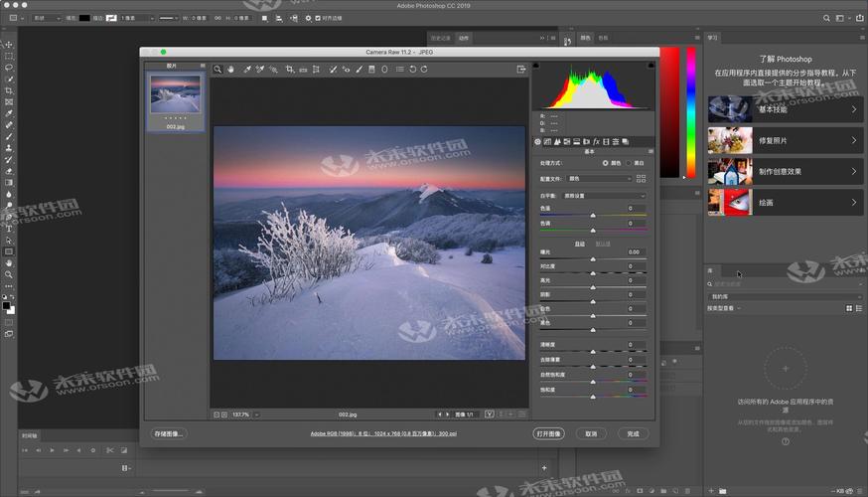Choose the 黑白 treatment radio button
The width and height of the screenshot is (868, 497).
point(629,163)
